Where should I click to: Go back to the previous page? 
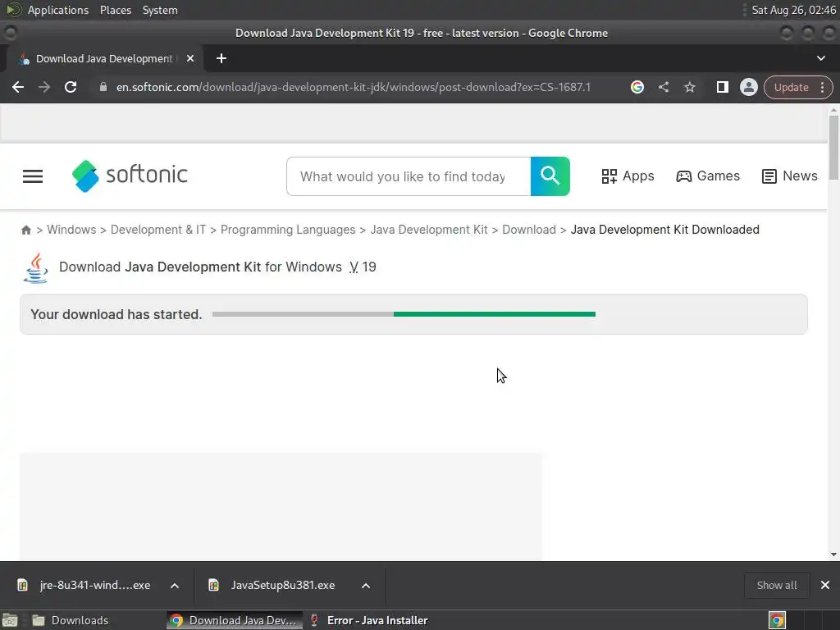[18, 87]
